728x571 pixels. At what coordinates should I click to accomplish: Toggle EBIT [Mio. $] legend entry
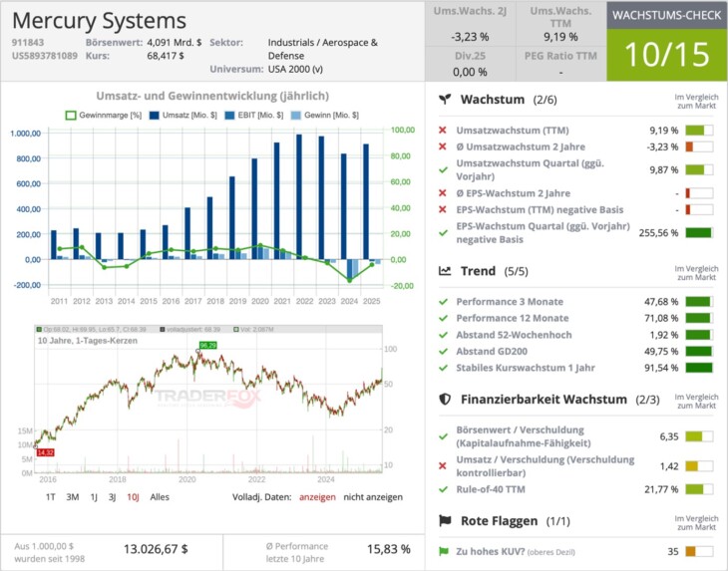pyautogui.click(x=254, y=115)
